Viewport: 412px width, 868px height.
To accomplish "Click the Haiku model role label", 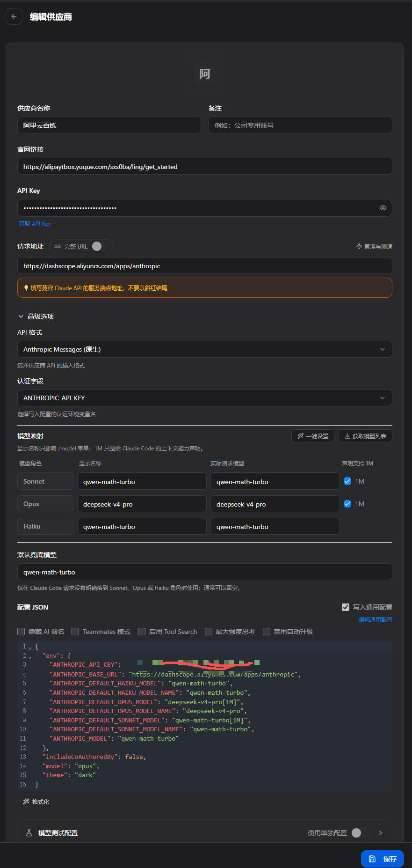I will [x=45, y=526].
